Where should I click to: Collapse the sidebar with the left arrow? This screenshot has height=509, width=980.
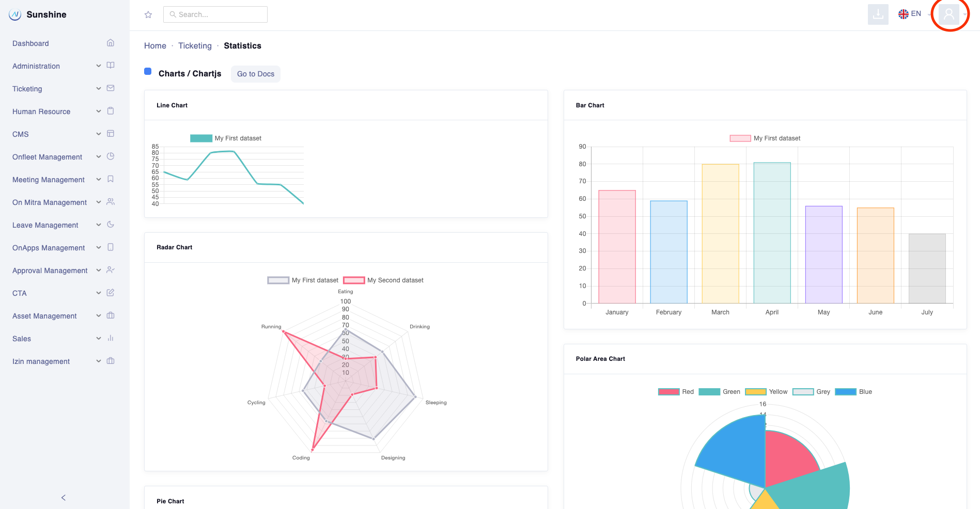(x=64, y=498)
